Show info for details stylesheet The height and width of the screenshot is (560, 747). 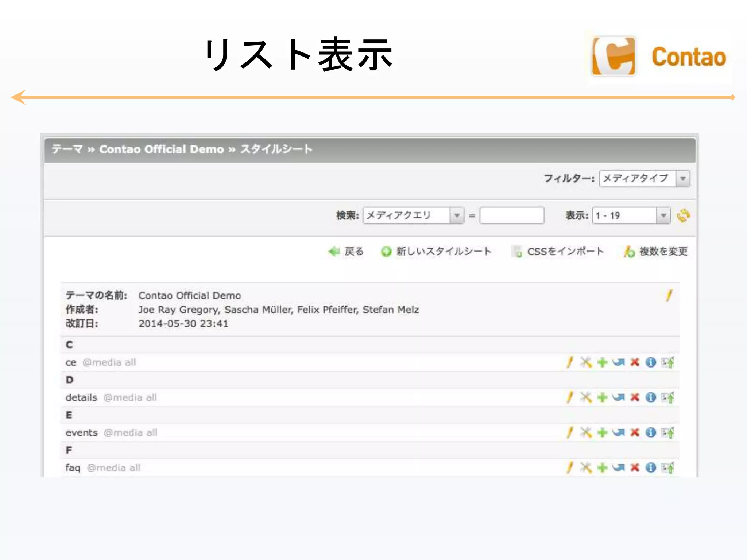[651, 397]
